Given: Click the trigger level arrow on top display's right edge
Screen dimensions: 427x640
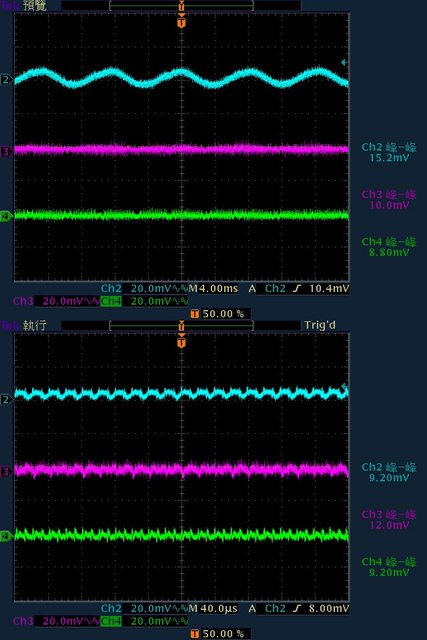Looking at the screenshot, I should [344, 62].
